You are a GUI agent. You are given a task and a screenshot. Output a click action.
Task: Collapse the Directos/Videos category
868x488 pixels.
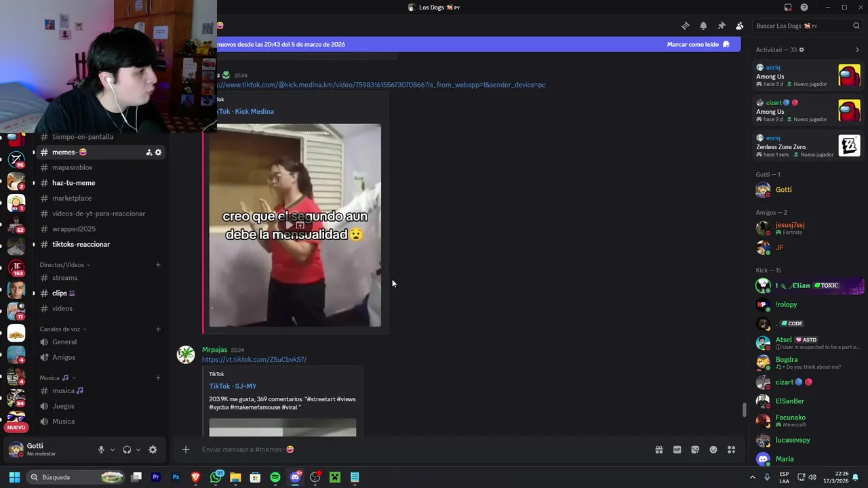pyautogui.click(x=64, y=265)
